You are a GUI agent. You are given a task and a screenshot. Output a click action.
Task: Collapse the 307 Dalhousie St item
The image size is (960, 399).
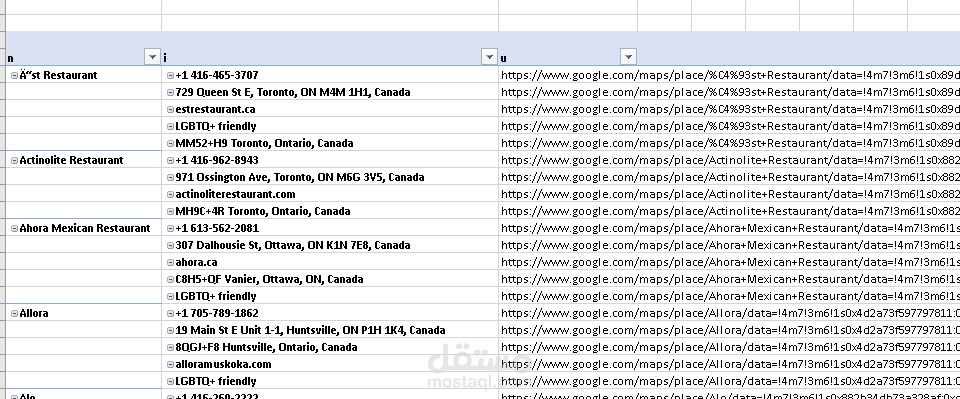pyautogui.click(x=171, y=245)
